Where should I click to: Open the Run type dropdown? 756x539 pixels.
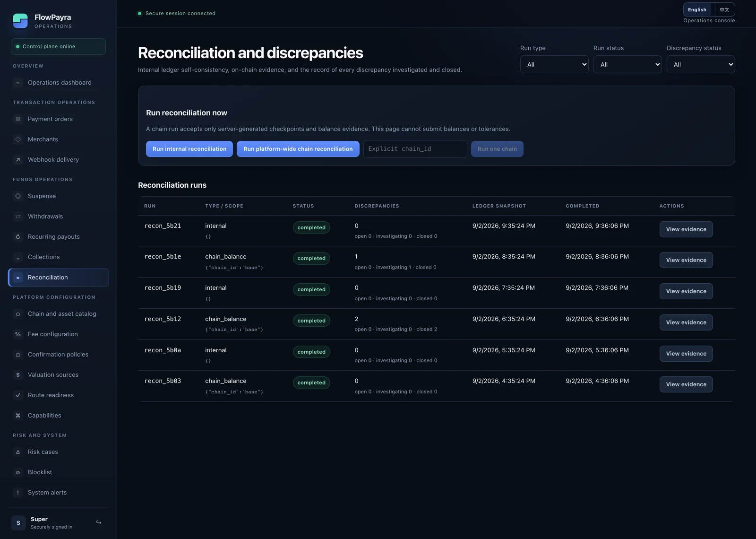tap(554, 64)
